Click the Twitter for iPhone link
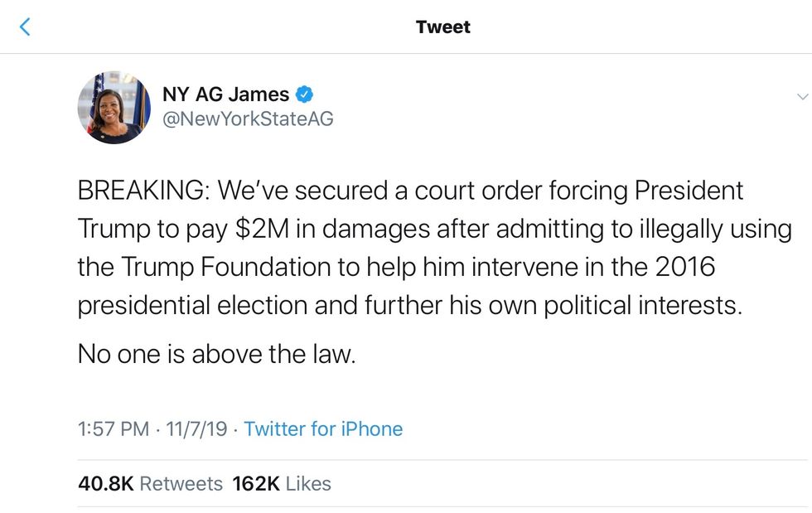The image size is (812, 513). click(323, 429)
